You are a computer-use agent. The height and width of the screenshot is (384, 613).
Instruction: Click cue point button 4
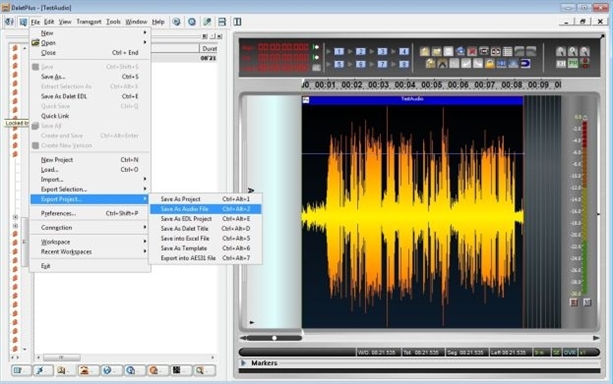pyautogui.click(x=404, y=51)
